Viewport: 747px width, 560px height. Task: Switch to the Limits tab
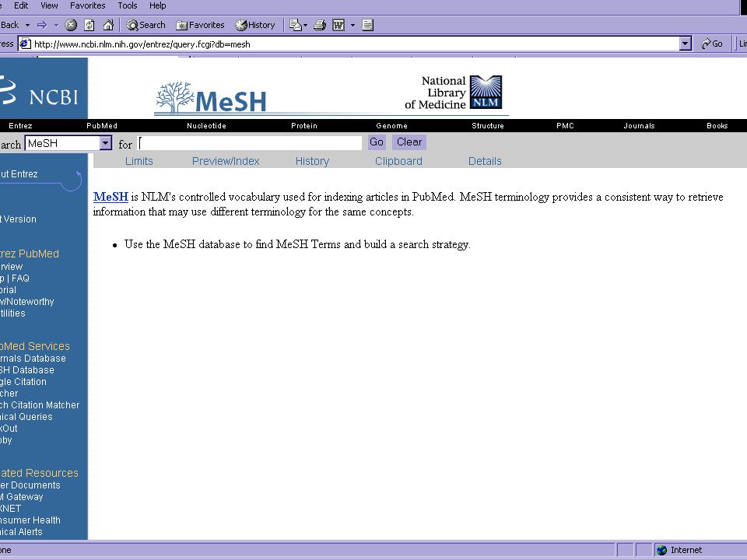(x=139, y=161)
